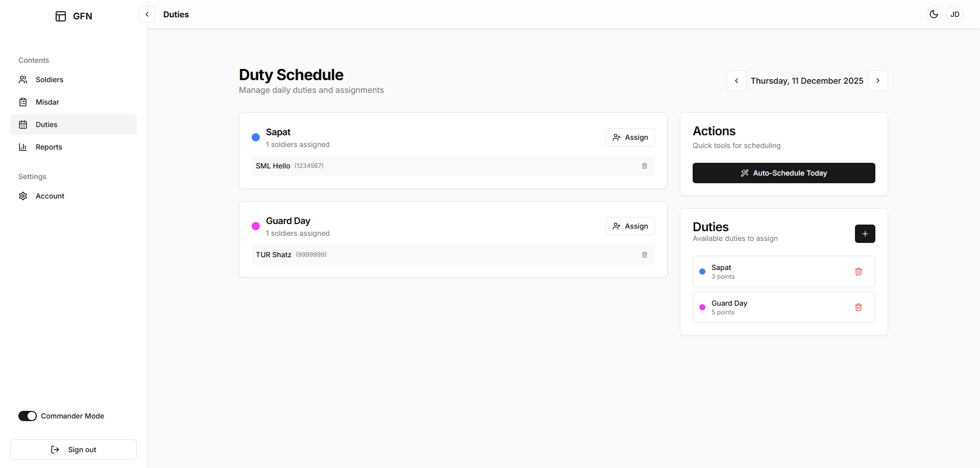The image size is (980, 468).
Task: Delete the Sapat duty with red trash
Action: 859,272
